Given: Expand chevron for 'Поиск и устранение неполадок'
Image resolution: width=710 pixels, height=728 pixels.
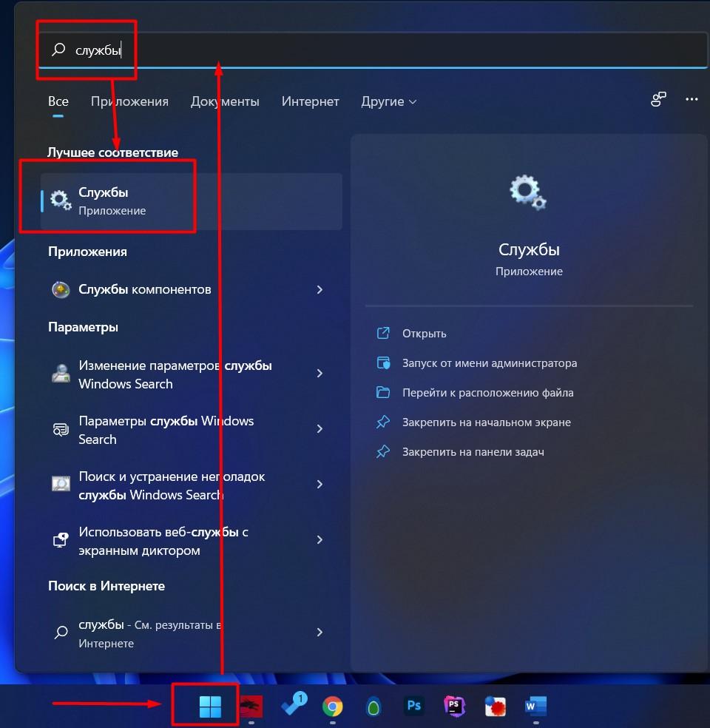Looking at the screenshot, I should coord(319,485).
